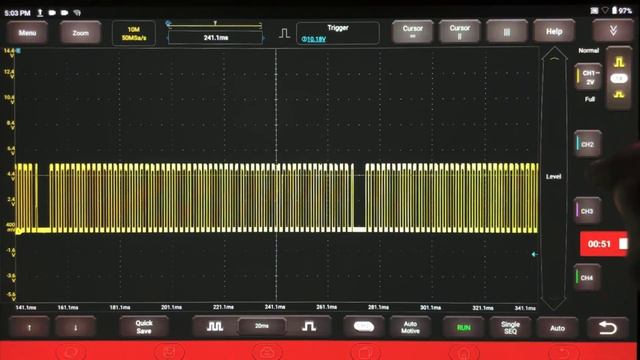Tap the white pill toggle button
The image size is (640, 360).
coord(364,327)
